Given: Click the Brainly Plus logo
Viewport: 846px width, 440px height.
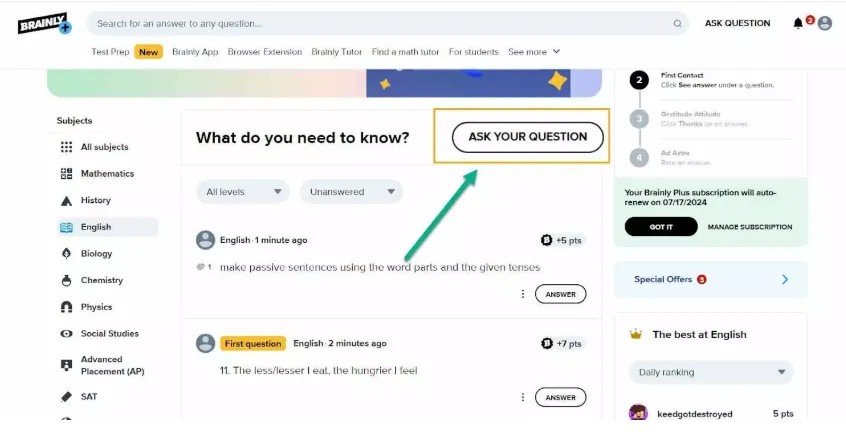Looking at the screenshot, I should [44, 23].
